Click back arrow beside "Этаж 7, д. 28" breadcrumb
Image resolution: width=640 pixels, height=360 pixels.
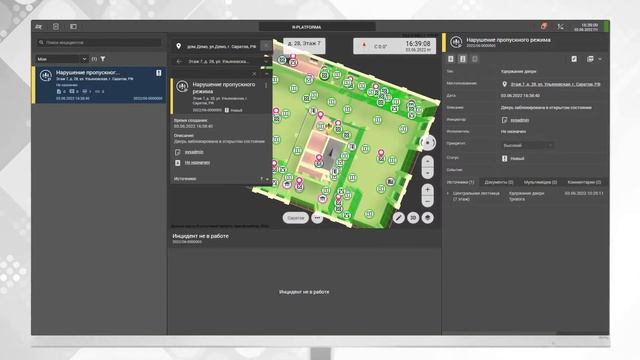[x=179, y=62]
